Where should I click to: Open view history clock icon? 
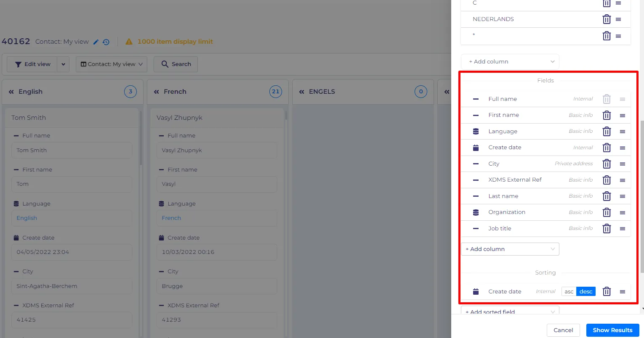(x=106, y=42)
